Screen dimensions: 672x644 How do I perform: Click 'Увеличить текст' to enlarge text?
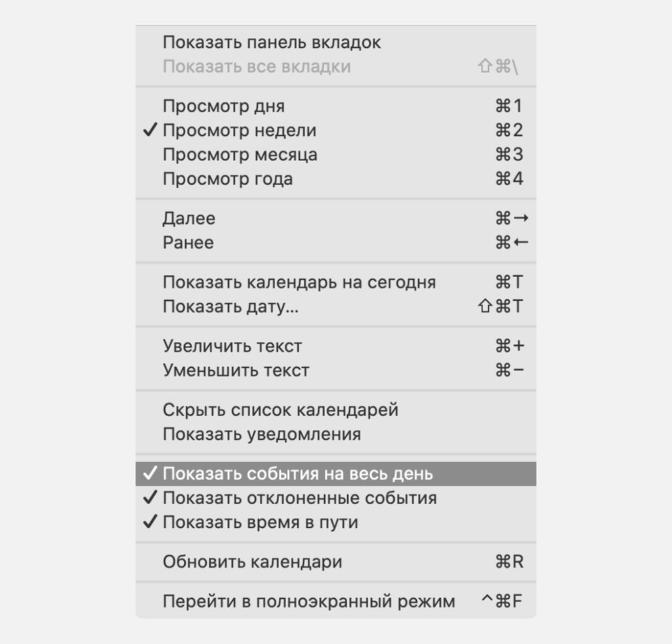point(232,346)
